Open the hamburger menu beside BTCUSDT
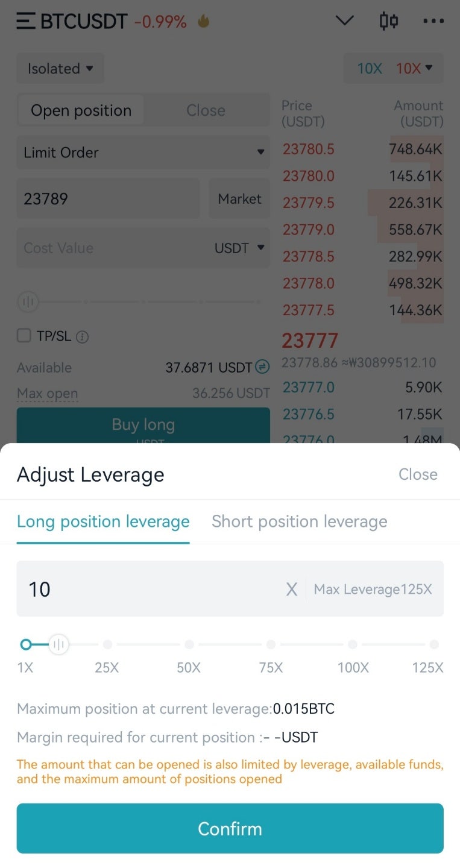 click(25, 22)
